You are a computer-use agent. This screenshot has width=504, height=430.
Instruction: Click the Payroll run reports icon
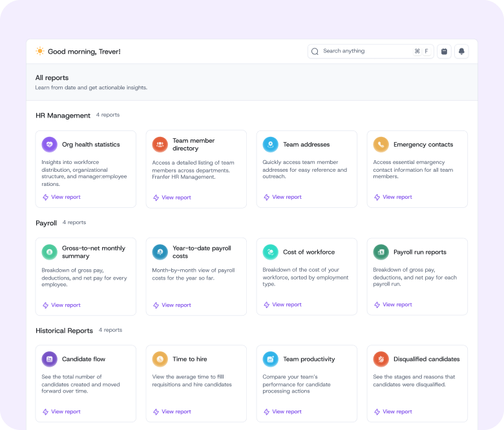(381, 252)
